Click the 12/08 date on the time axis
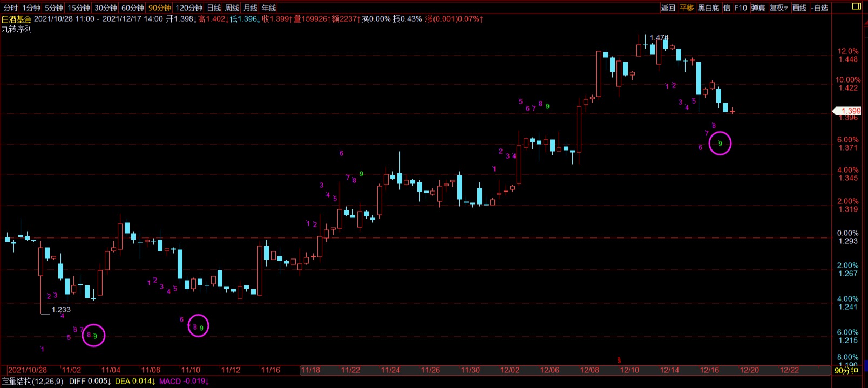The width and height of the screenshot is (868, 388). click(589, 370)
